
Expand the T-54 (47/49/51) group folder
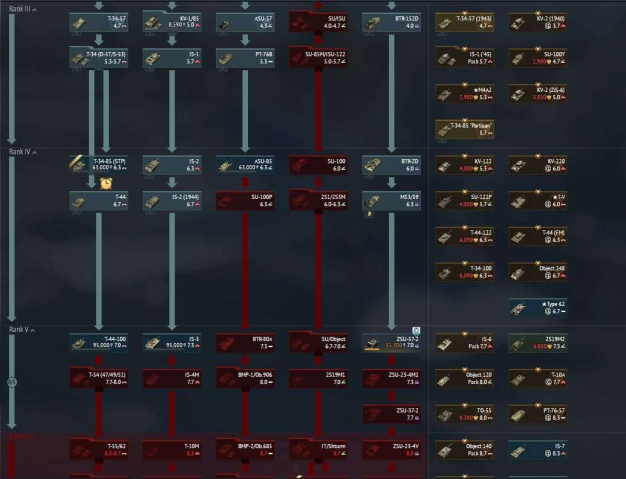click(x=98, y=377)
